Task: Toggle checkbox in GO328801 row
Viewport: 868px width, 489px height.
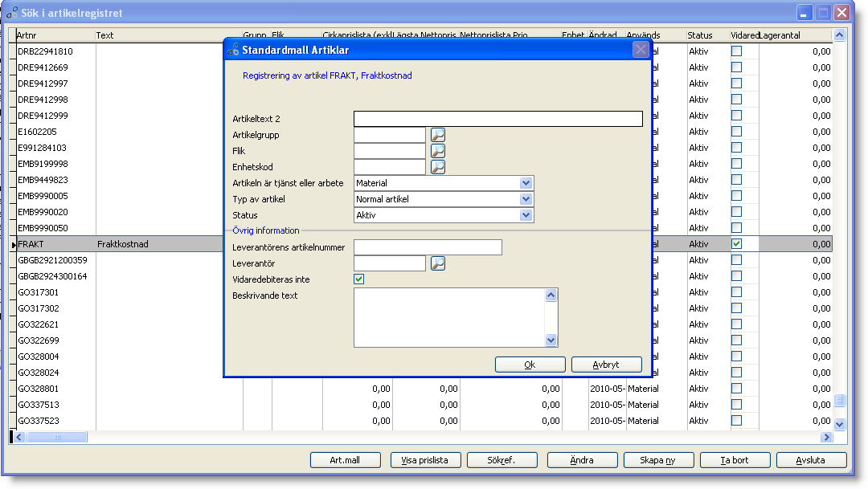Action: click(x=736, y=389)
